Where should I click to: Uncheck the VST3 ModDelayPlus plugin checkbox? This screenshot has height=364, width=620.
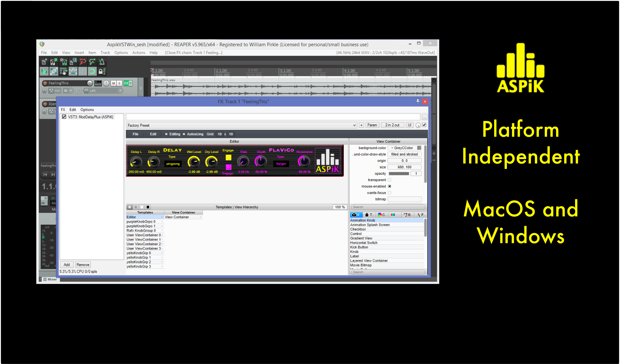click(64, 117)
